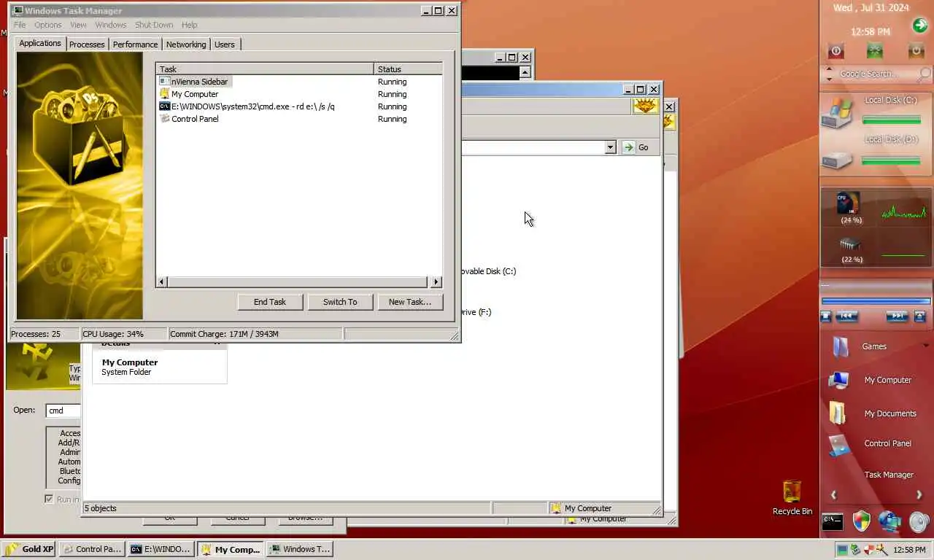Screen dimensions: 934x560
Task: Click the cmd.exe task icon
Action: (x=165, y=106)
